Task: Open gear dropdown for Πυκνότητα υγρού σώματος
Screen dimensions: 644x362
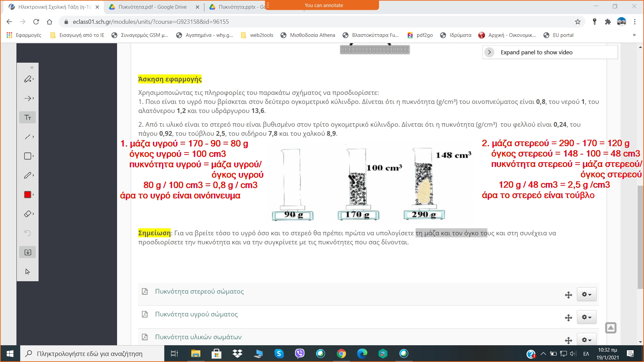Action: coord(587,317)
